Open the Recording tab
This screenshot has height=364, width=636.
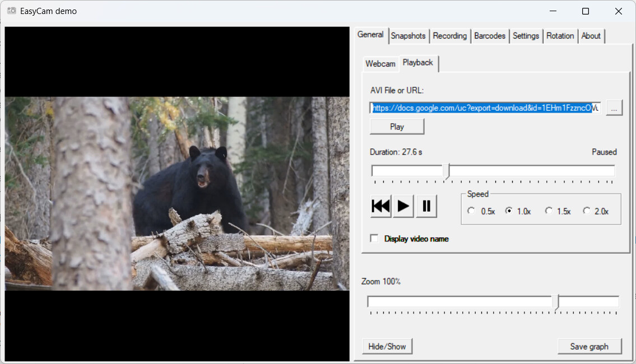tap(449, 36)
